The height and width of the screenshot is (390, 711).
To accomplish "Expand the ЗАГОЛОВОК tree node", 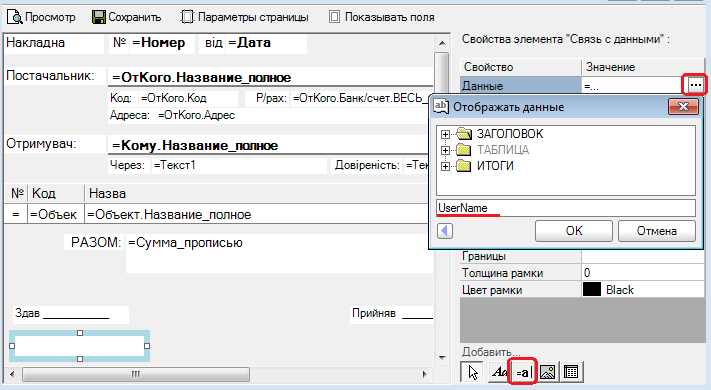I will [445, 134].
